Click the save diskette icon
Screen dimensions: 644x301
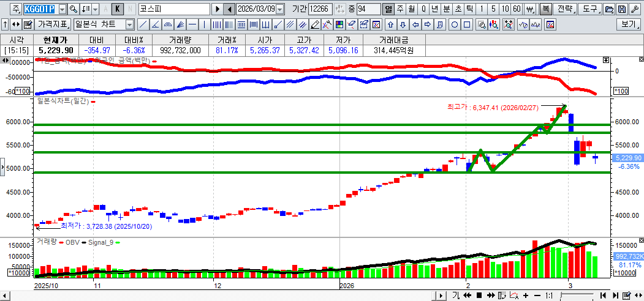(x=621, y=9)
